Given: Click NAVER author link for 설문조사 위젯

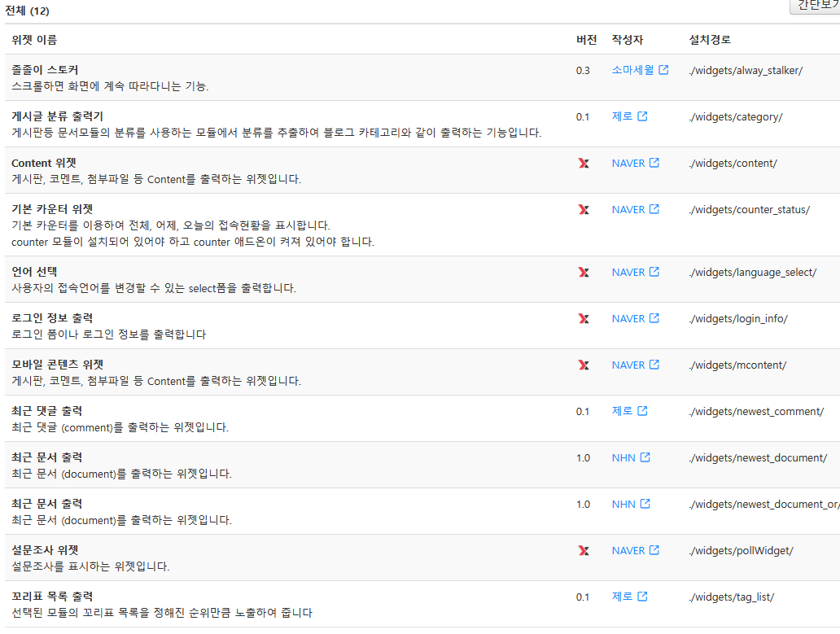Looking at the screenshot, I should point(628,550).
